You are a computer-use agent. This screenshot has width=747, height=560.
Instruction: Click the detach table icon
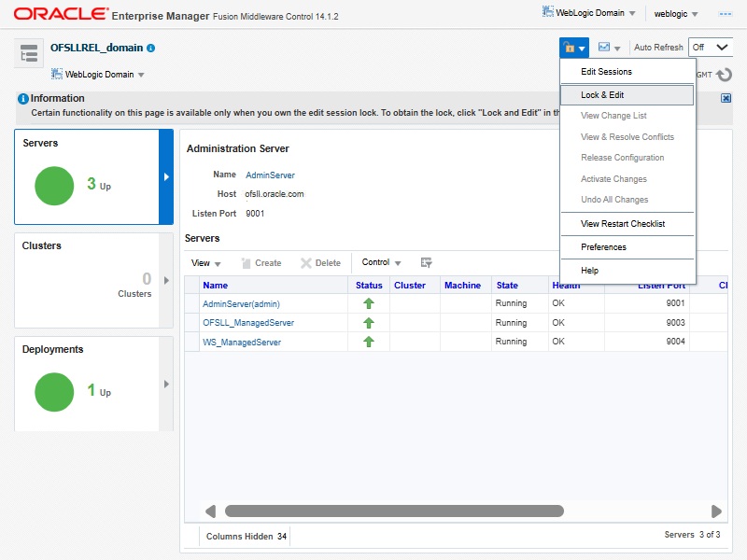tap(427, 263)
